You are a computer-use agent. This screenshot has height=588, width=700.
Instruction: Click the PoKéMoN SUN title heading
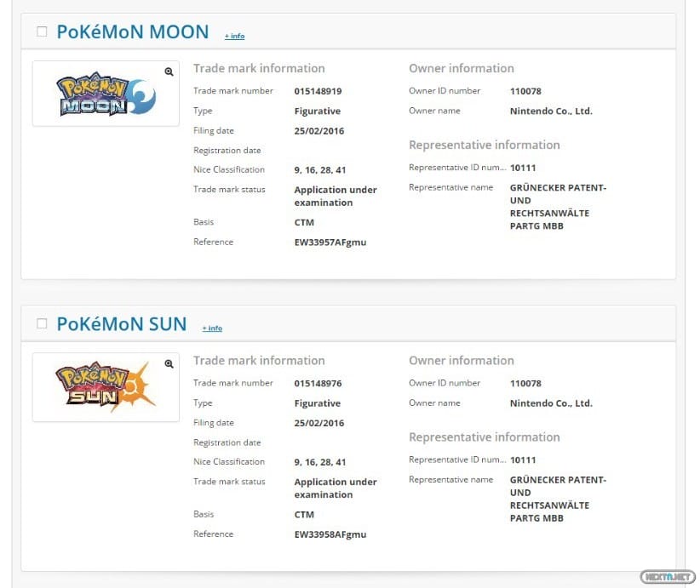pos(123,324)
